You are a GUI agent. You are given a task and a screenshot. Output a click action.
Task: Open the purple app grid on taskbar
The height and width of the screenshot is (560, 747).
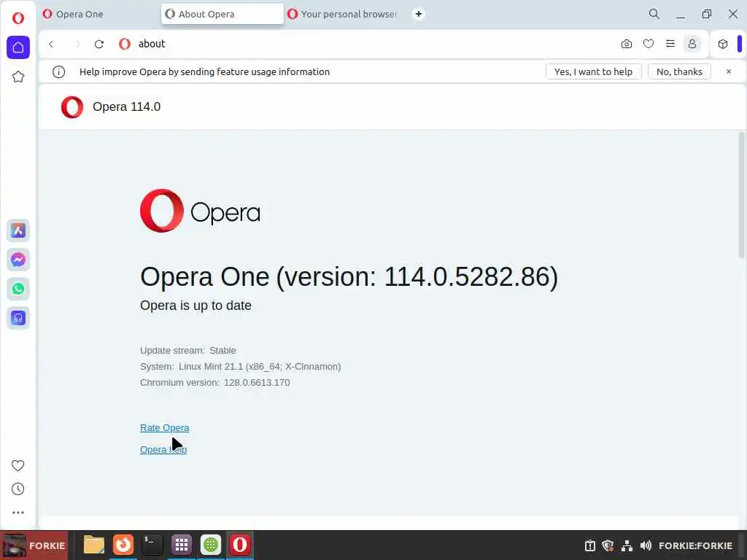(182, 545)
